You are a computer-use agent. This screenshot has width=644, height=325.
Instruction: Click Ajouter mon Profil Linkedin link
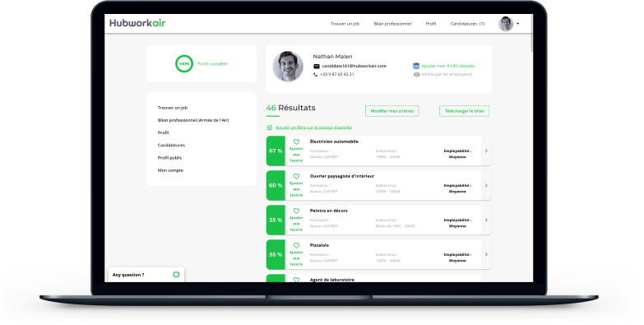(x=447, y=66)
